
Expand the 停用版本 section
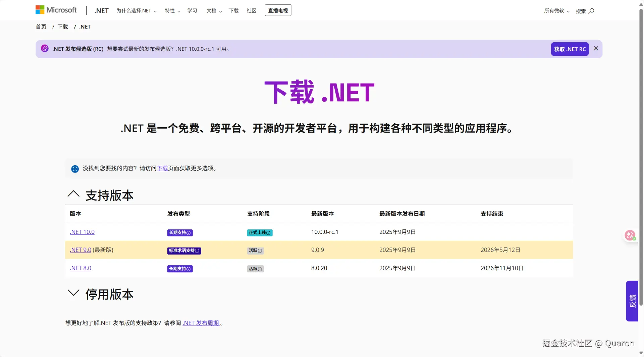(73, 293)
